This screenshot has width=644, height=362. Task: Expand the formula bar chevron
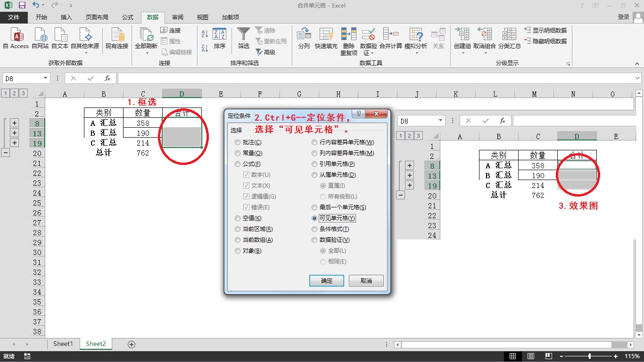638,78
